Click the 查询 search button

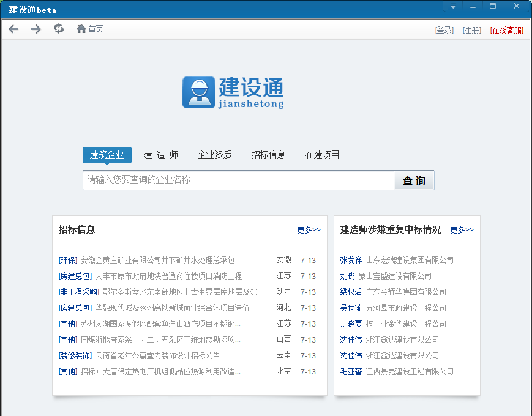[x=414, y=180]
